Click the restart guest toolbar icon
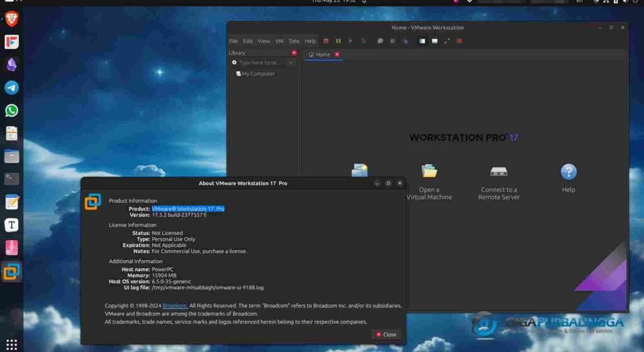 tap(363, 41)
